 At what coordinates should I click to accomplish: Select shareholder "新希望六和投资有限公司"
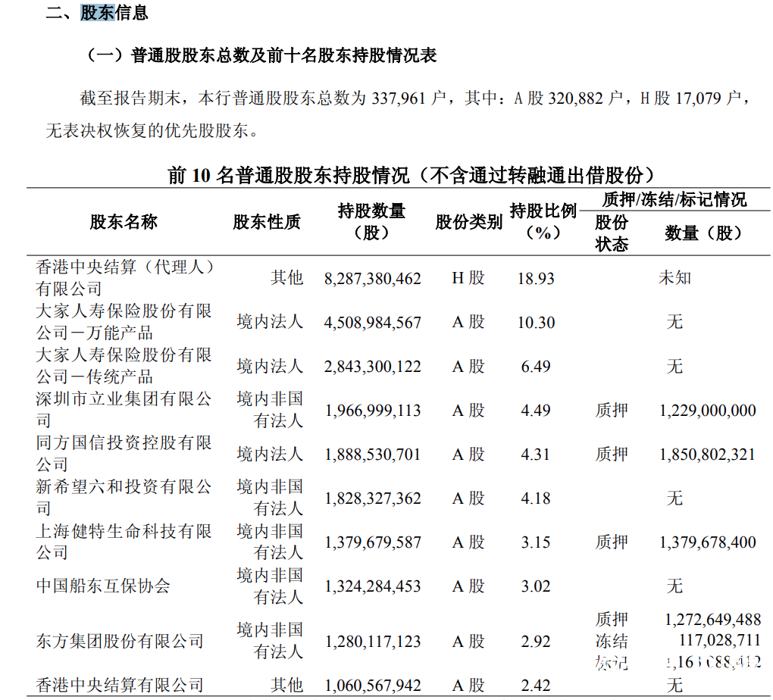pyautogui.click(x=124, y=498)
